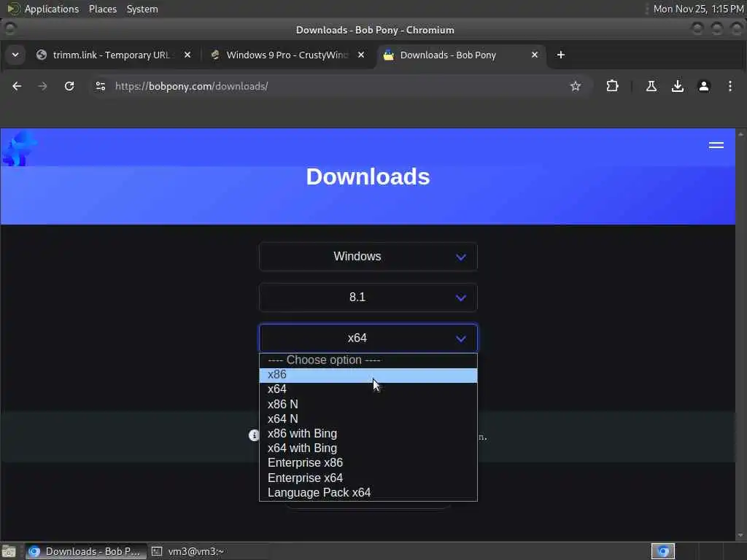747x560 pixels.
Task: Close the trimm.link tab
Action: point(187,55)
